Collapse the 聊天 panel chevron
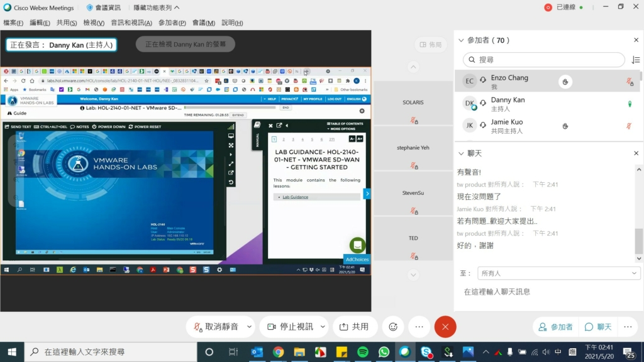This screenshot has width=644, height=362. pos(461,153)
